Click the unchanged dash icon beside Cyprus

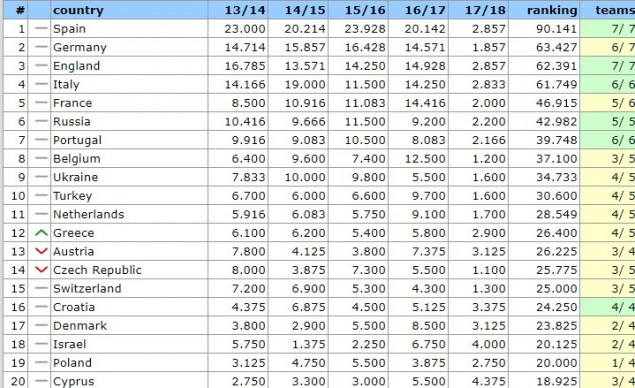(x=41, y=381)
